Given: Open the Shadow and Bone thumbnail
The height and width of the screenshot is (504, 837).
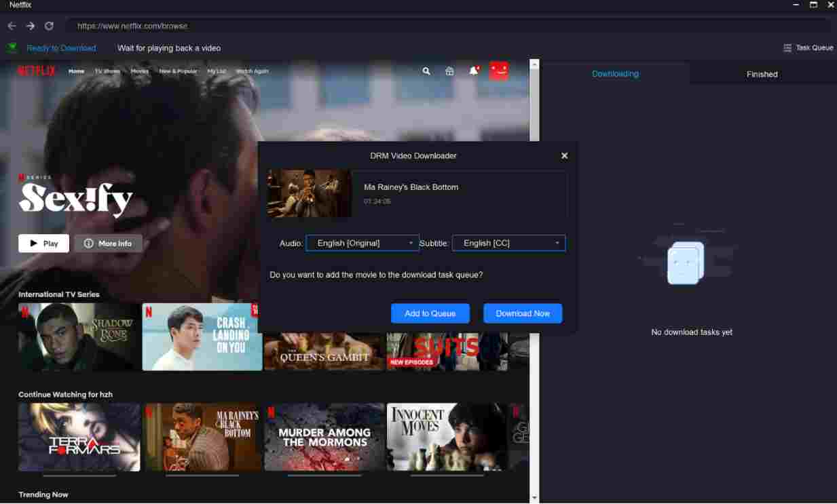Looking at the screenshot, I should click(79, 337).
